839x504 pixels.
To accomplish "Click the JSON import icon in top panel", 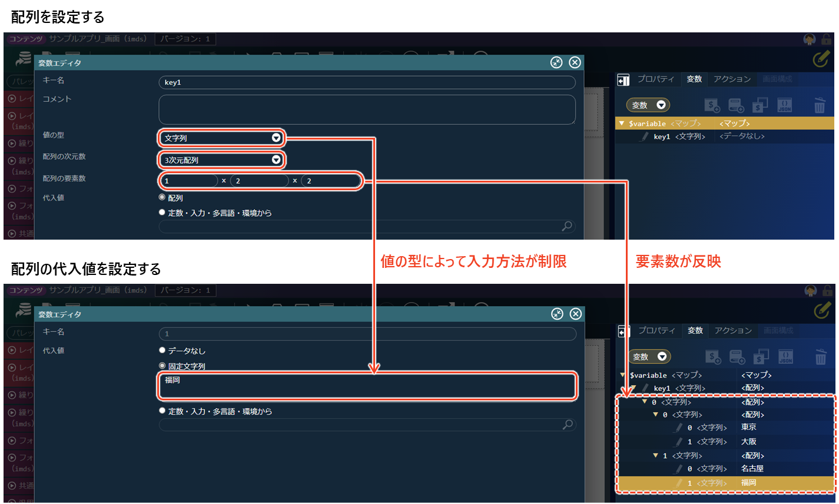I will point(784,105).
